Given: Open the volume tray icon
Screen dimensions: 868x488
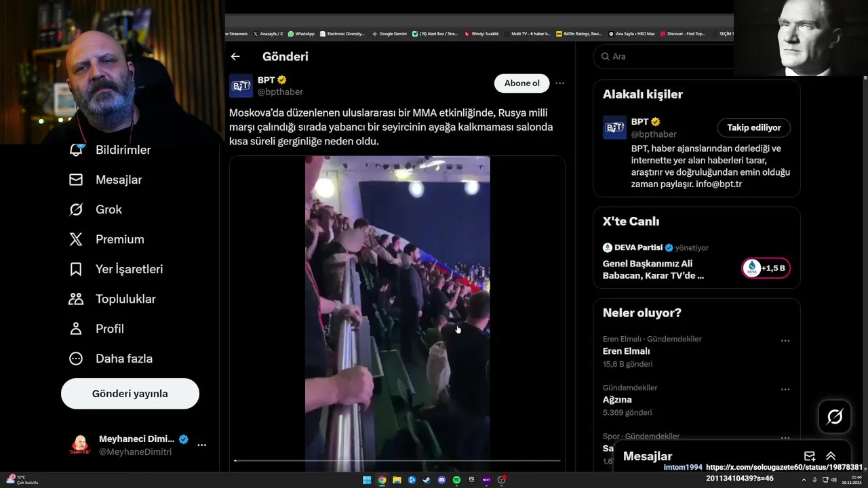Looking at the screenshot, I should pos(833,480).
